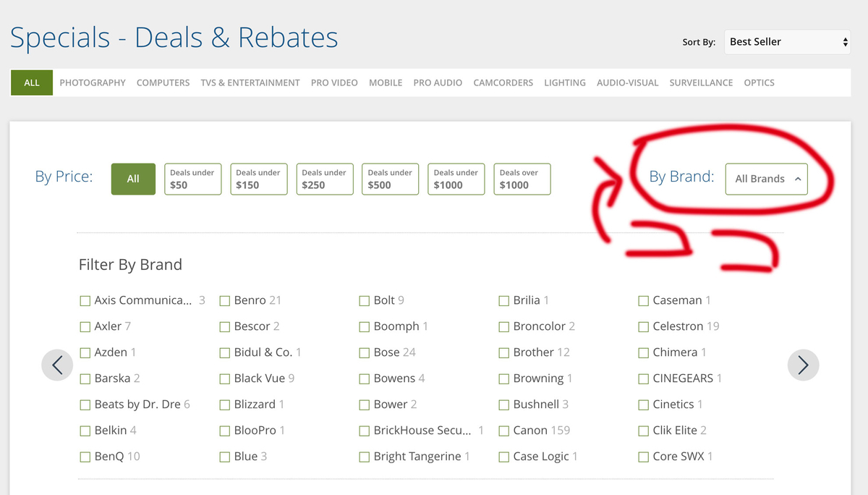Tick the Belkin brand checkbox

coord(85,431)
